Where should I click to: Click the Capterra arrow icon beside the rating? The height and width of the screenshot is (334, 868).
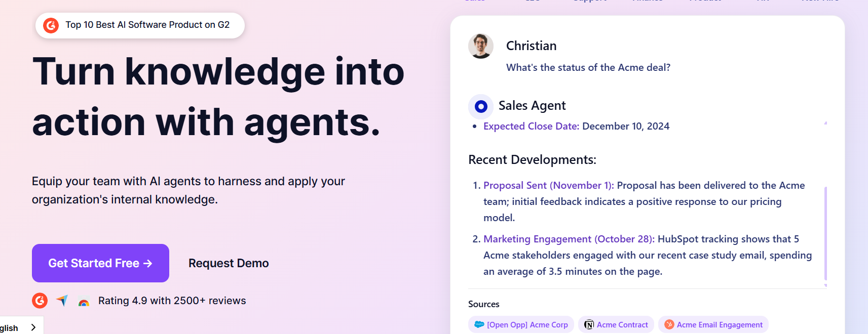pos(62,301)
